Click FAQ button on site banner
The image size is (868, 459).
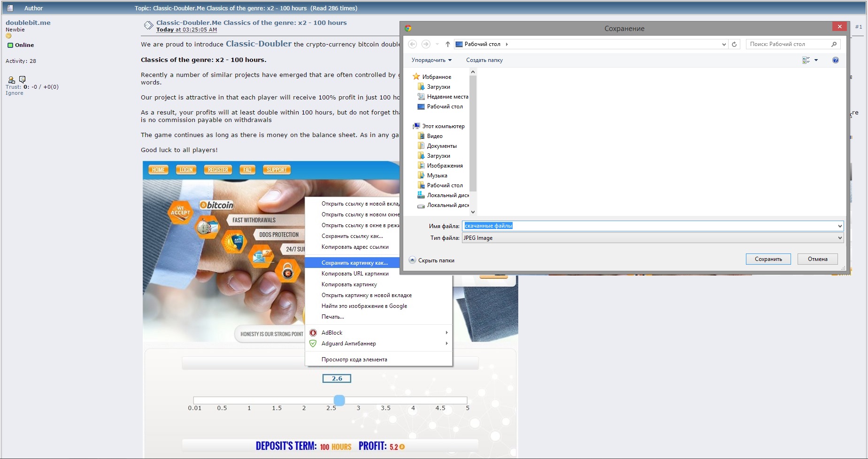[247, 170]
